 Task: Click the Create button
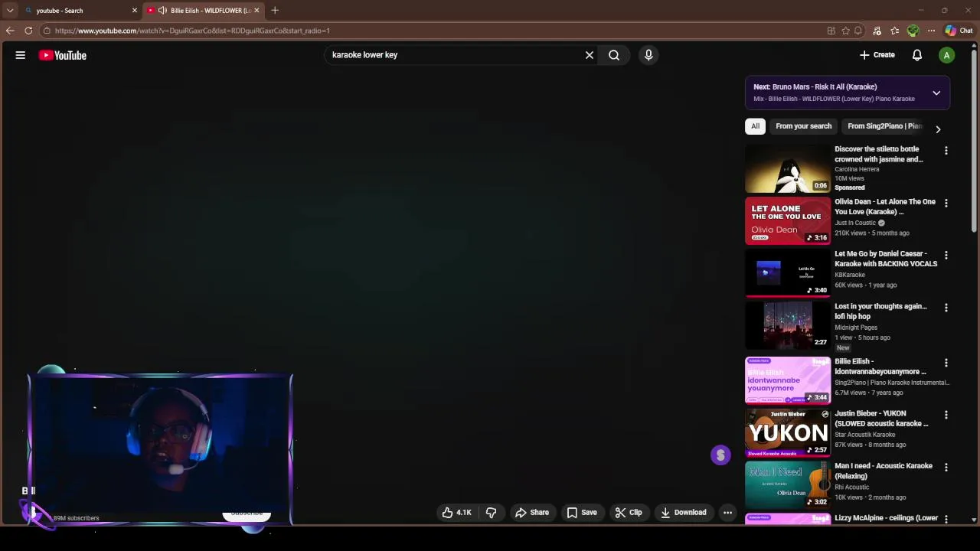point(877,55)
